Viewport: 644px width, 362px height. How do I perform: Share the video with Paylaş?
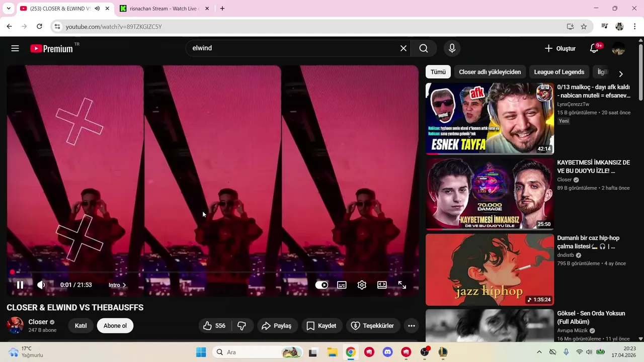pyautogui.click(x=277, y=326)
